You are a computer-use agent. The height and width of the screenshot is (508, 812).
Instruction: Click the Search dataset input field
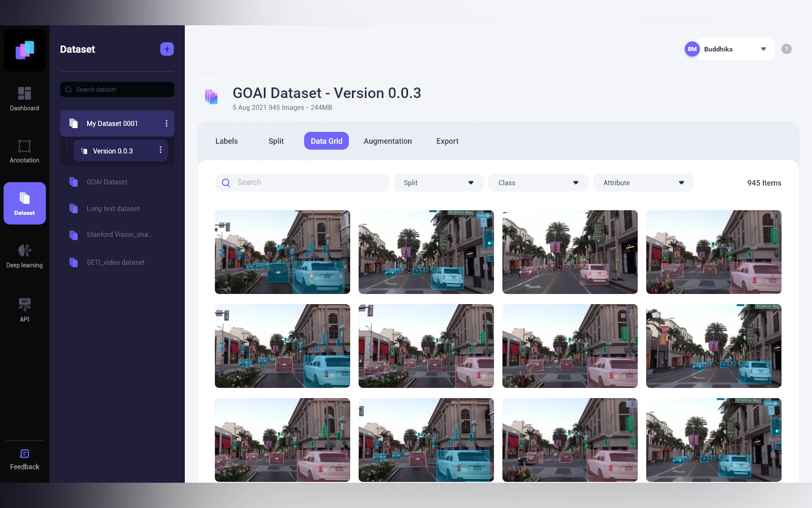click(121, 89)
